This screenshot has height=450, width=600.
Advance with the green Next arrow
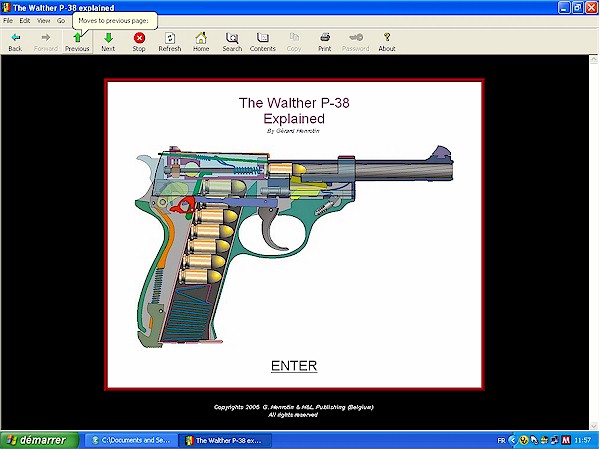coord(108,42)
